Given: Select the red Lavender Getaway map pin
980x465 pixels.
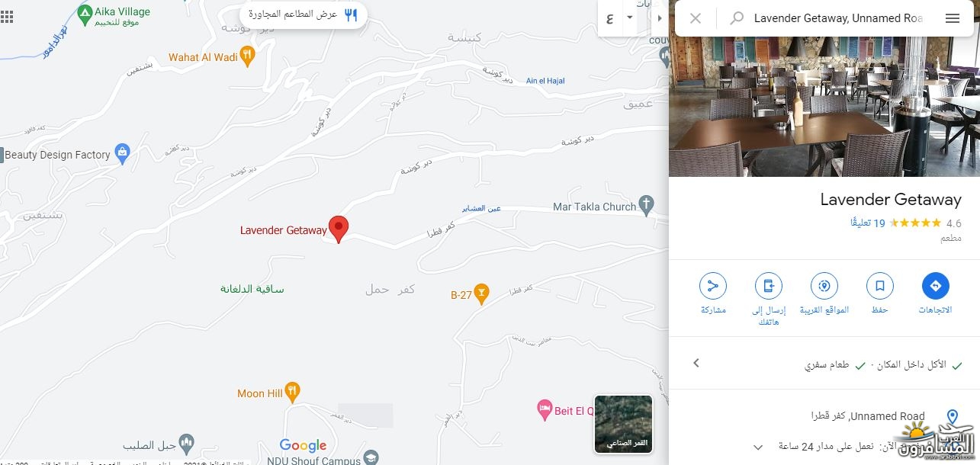Looking at the screenshot, I should pos(339,229).
